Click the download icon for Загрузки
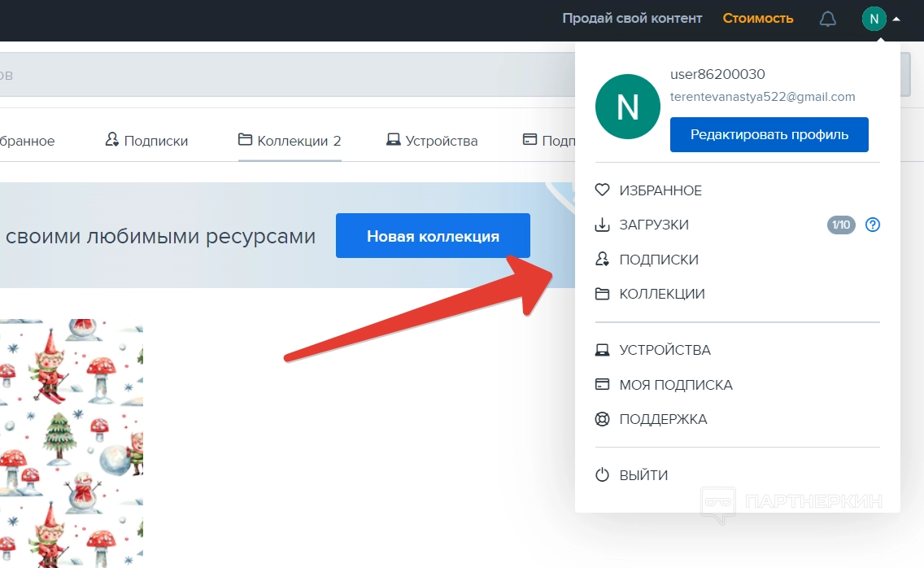 (602, 225)
